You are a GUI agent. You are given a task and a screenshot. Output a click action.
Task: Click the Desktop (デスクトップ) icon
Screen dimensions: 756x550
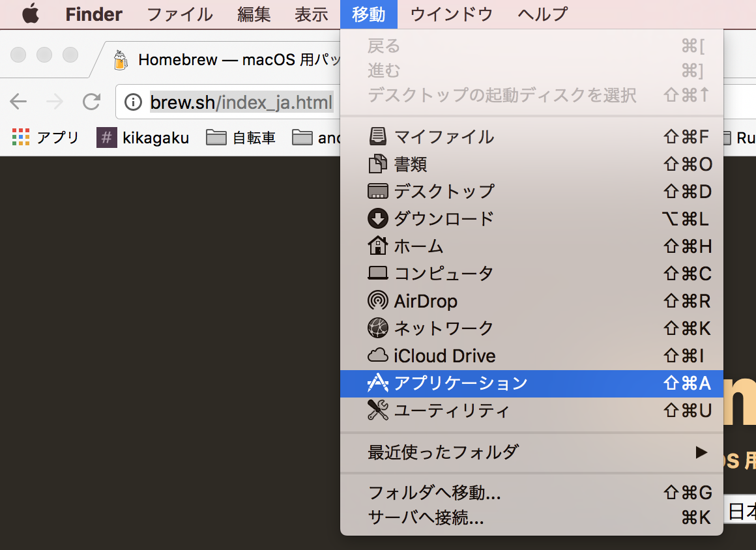coord(377,192)
